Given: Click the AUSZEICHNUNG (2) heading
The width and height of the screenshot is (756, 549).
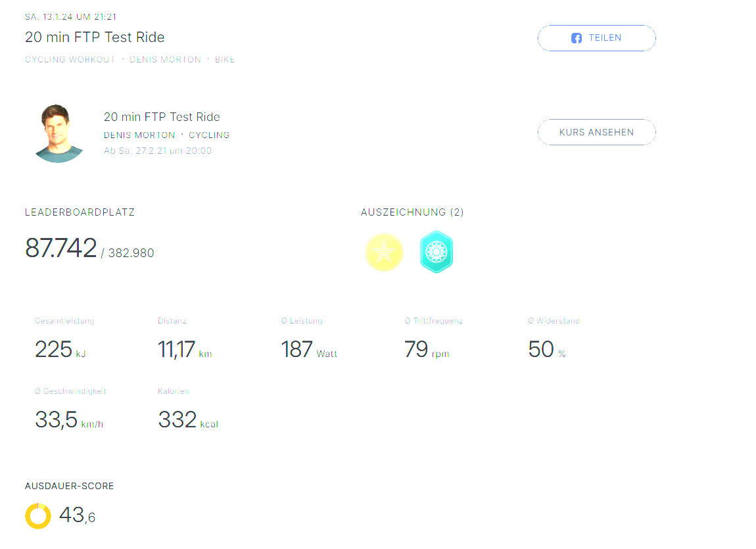Looking at the screenshot, I should pos(412,212).
